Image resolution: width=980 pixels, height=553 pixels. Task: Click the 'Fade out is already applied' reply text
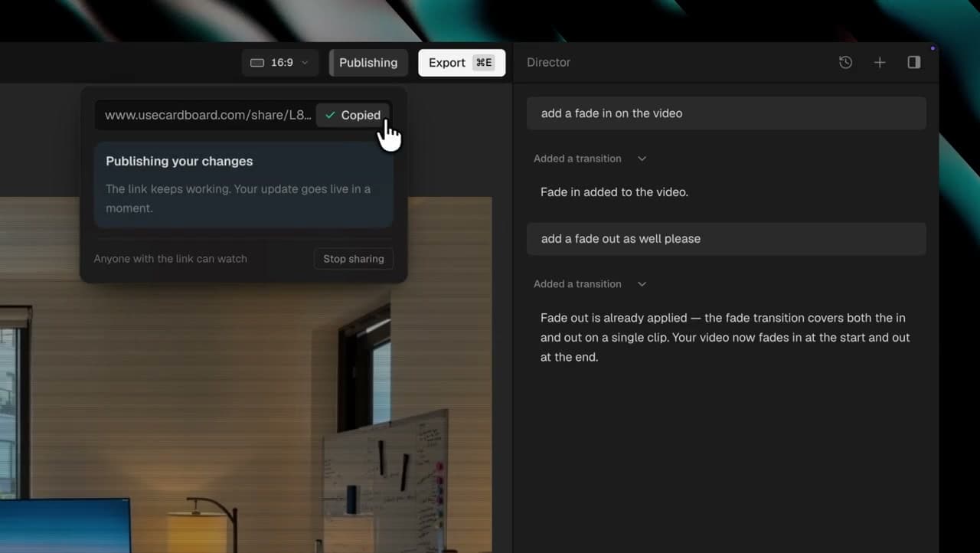(x=725, y=337)
